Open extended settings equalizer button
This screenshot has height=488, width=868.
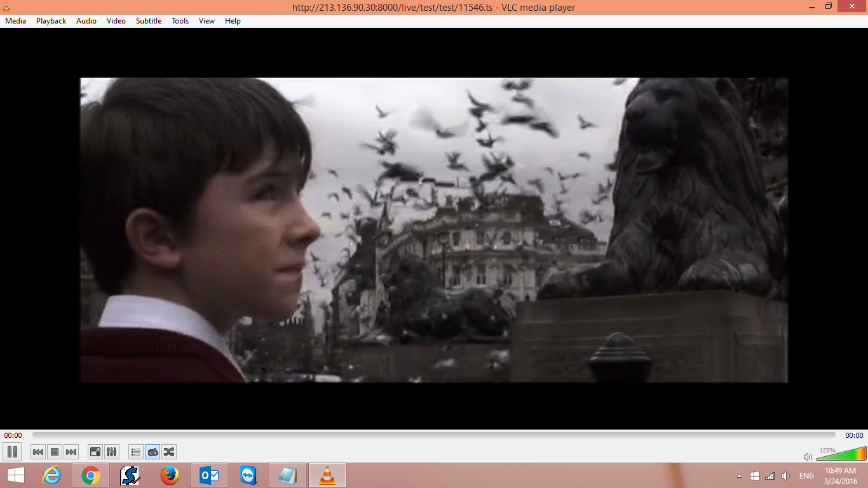(x=112, y=452)
